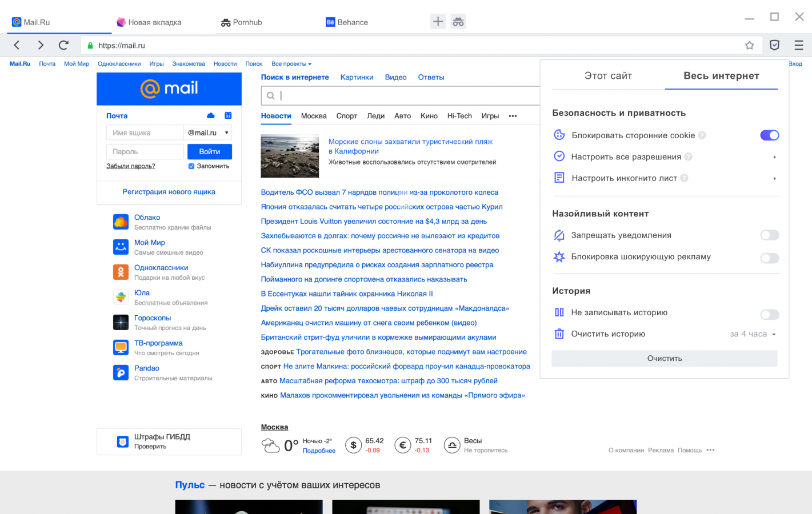Bookmark page with the star icon

point(749,45)
